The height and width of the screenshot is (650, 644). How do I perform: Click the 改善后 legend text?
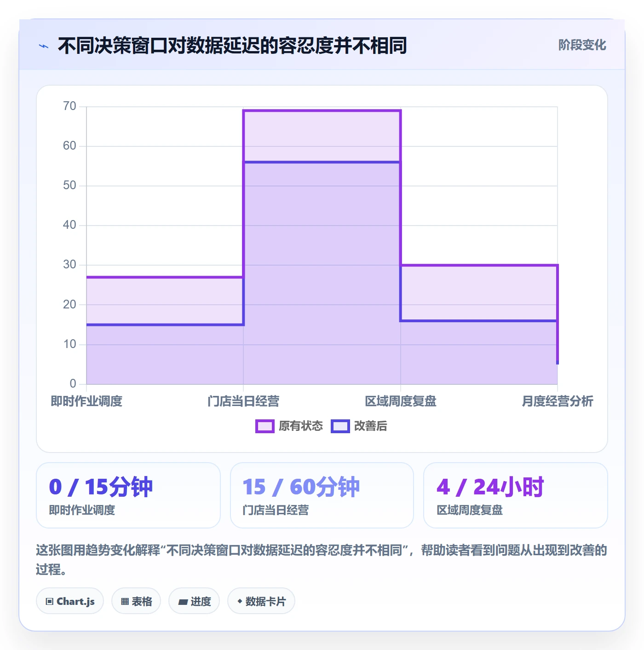[370, 426]
